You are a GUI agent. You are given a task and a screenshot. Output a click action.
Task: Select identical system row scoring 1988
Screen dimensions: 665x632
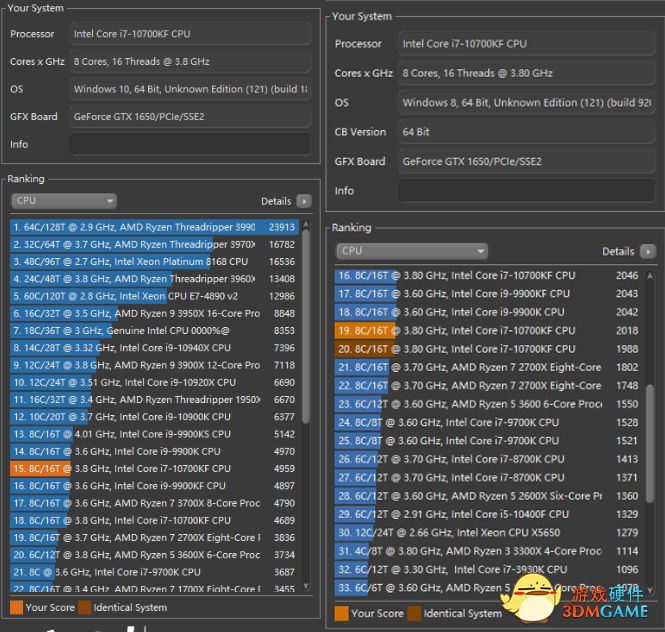[488, 349]
